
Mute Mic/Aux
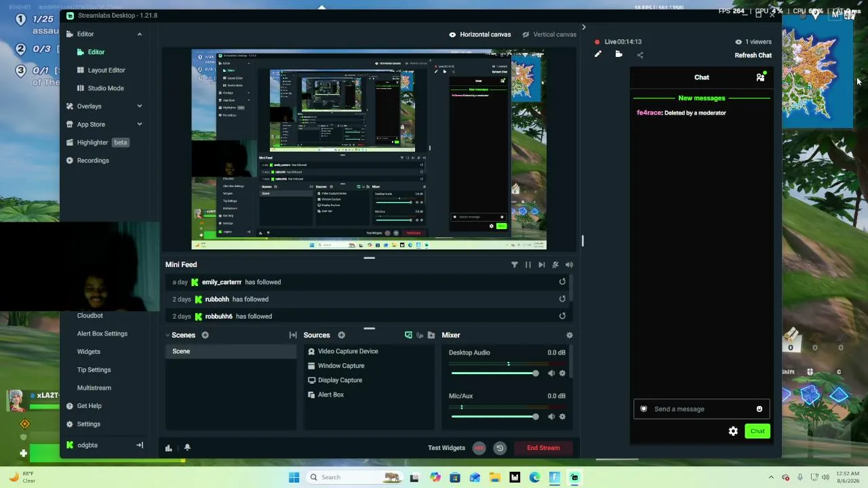tap(551, 417)
